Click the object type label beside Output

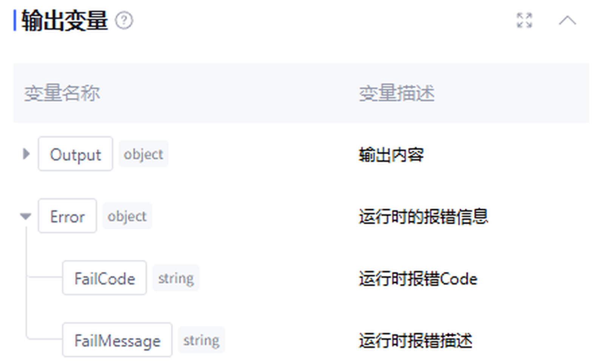coord(143,154)
